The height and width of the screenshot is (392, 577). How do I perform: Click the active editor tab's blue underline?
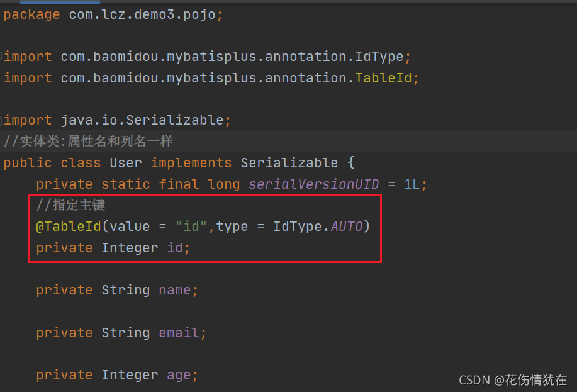click(59, 2)
